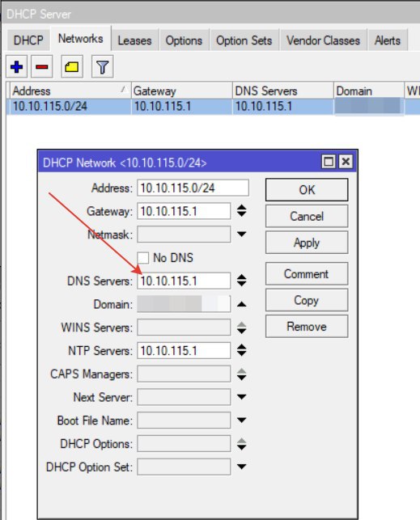Click the Gateway up/down stepper arrows
Screen dimensions: 420x520
(x=241, y=211)
